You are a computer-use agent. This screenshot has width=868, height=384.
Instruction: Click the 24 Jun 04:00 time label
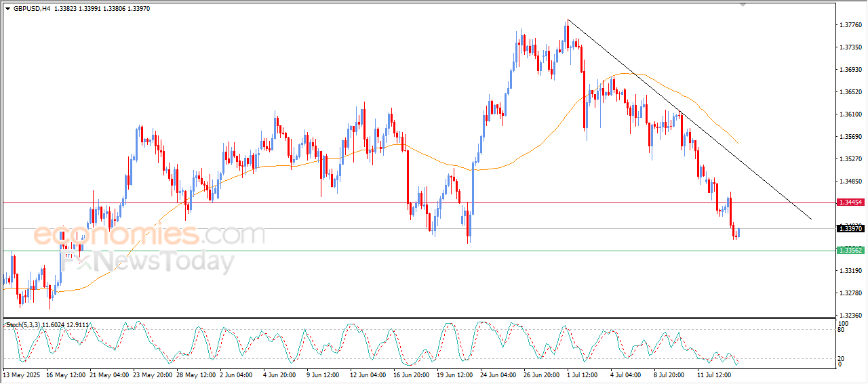[500, 374]
